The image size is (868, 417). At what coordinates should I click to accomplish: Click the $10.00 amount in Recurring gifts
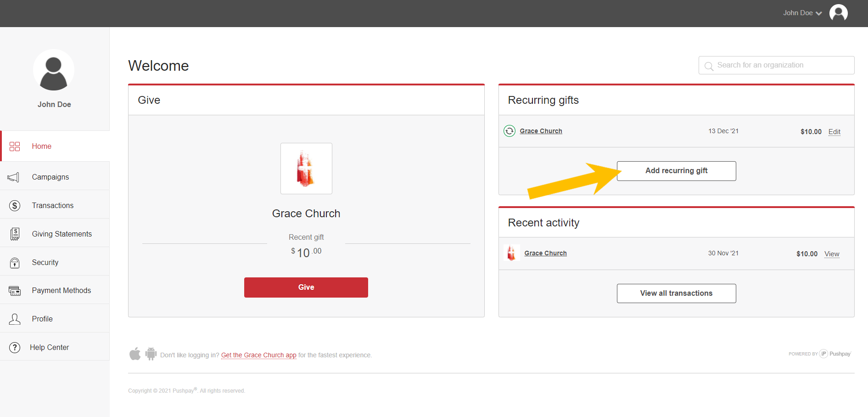click(x=811, y=132)
